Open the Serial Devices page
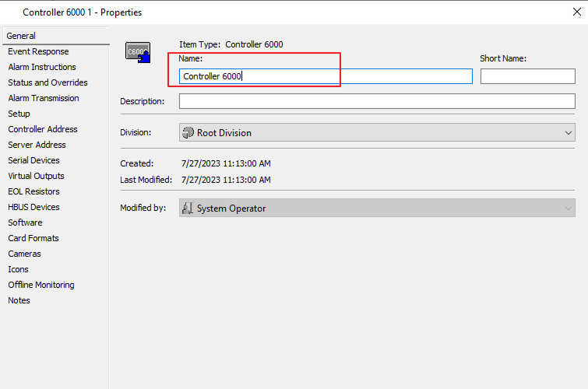 (33, 160)
